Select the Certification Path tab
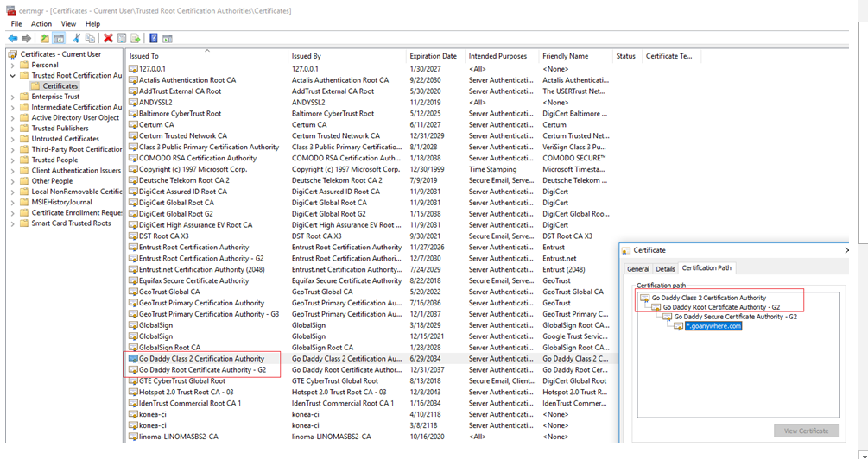This screenshot has height=459, width=868. pos(706,267)
